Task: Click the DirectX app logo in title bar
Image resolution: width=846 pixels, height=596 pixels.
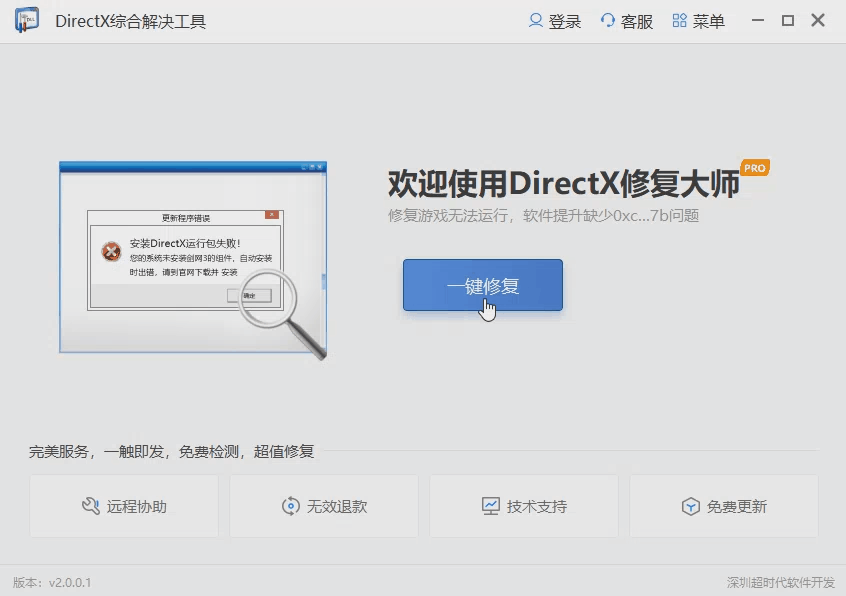Action: pyautogui.click(x=27, y=21)
